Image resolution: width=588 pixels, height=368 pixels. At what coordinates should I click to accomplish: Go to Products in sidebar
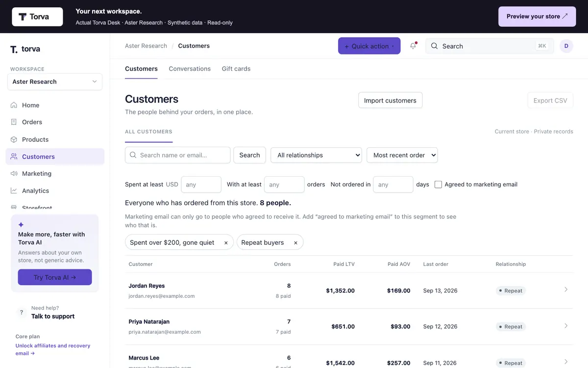(x=55, y=139)
